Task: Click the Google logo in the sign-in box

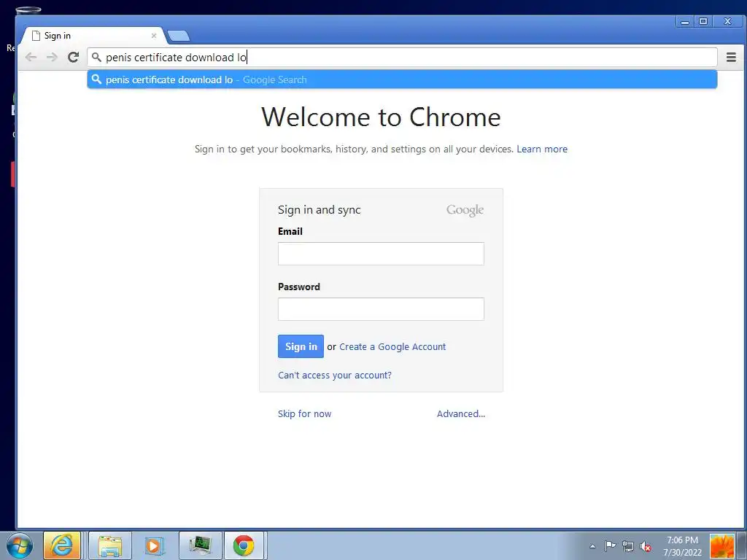Action: [465, 210]
